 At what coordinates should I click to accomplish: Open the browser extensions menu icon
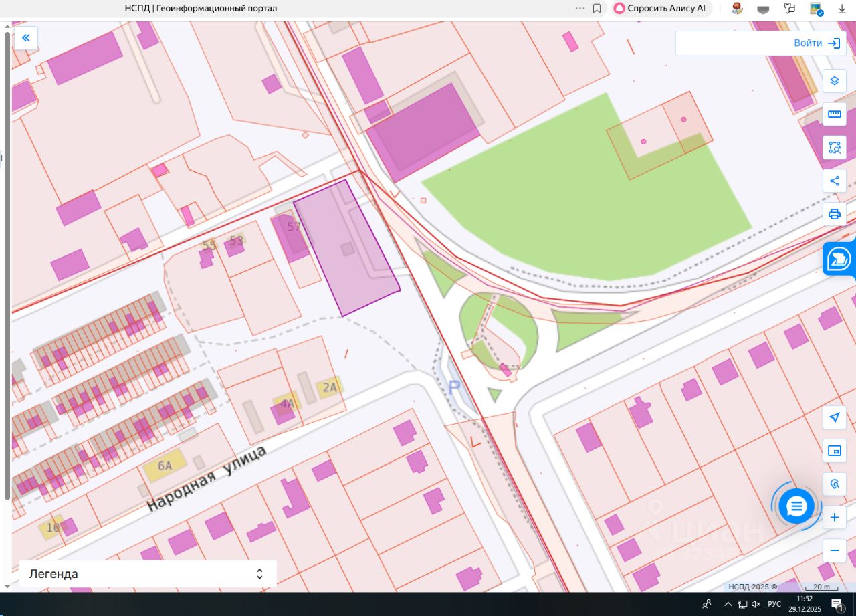tap(789, 9)
